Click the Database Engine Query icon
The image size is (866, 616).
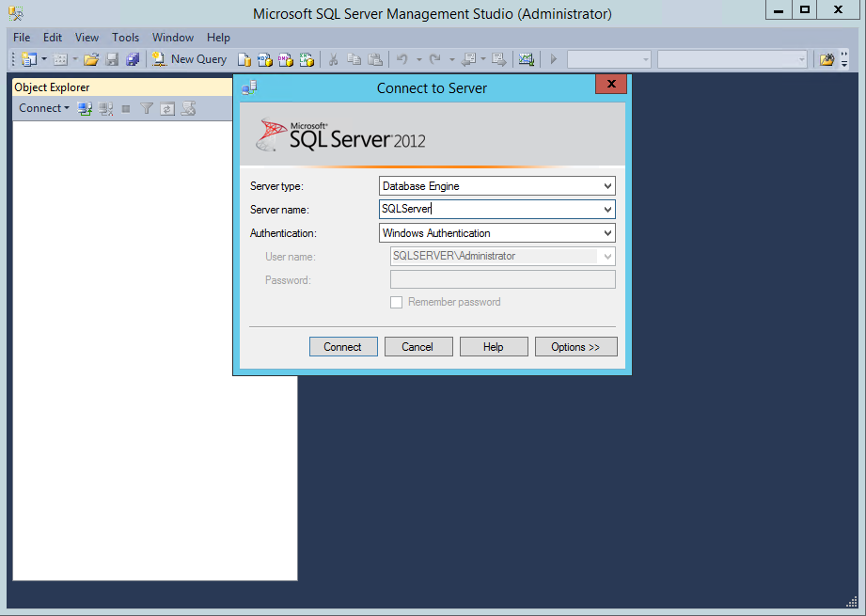point(244,59)
